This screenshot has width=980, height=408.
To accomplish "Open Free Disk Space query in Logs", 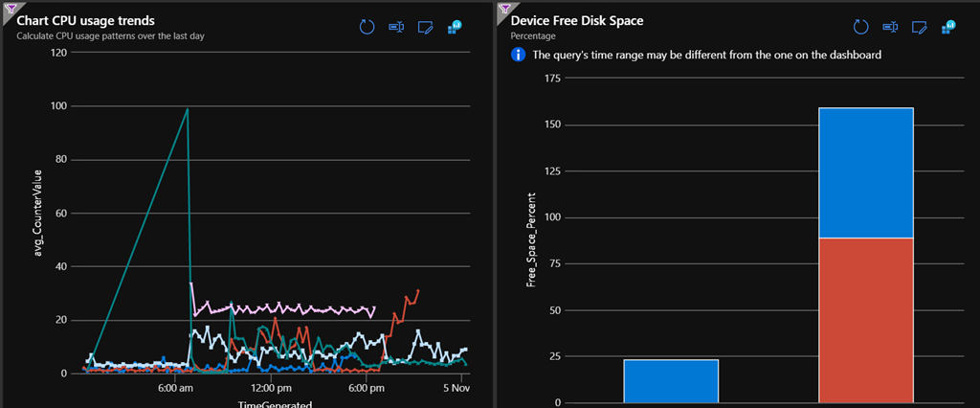I will [x=890, y=26].
